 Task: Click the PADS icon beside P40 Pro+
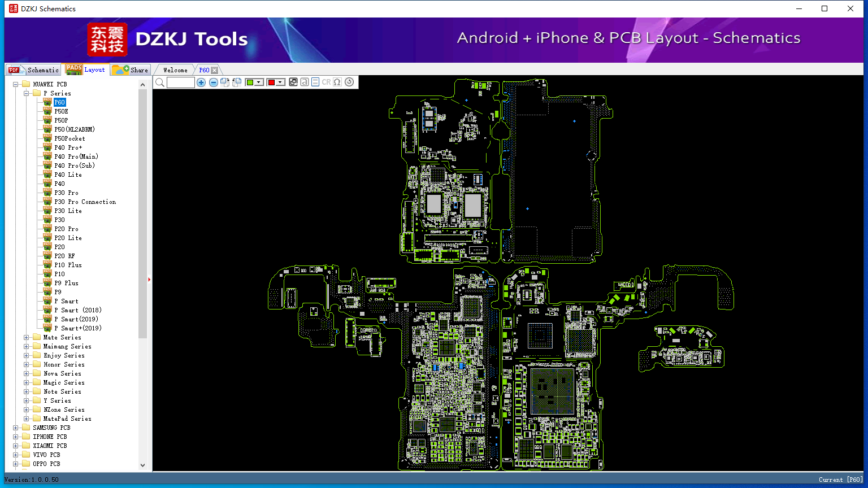click(x=47, y=147)
